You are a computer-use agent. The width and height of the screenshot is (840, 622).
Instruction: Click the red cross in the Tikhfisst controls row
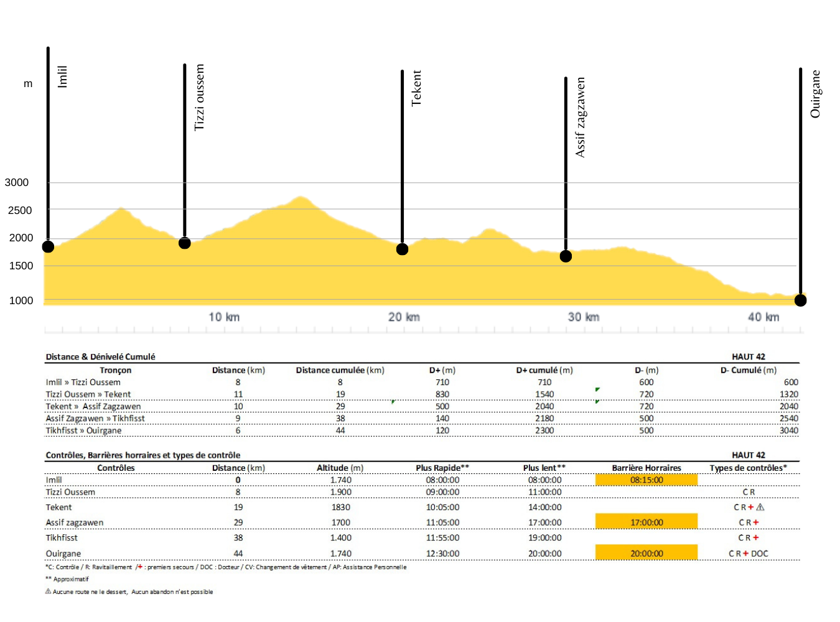tap(756, 537)
